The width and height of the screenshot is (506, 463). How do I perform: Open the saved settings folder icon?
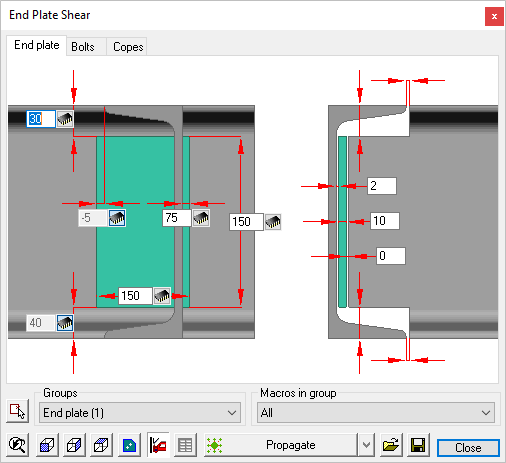click(x=391, y=445)
